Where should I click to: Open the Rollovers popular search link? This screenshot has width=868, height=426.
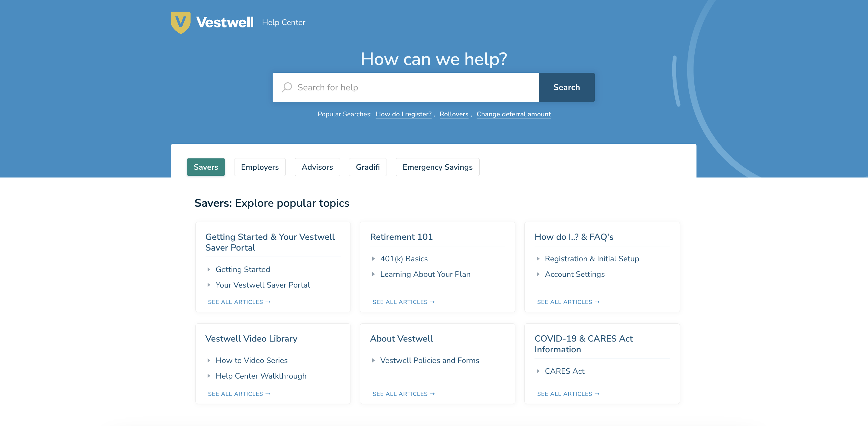[x=454, y=114]
